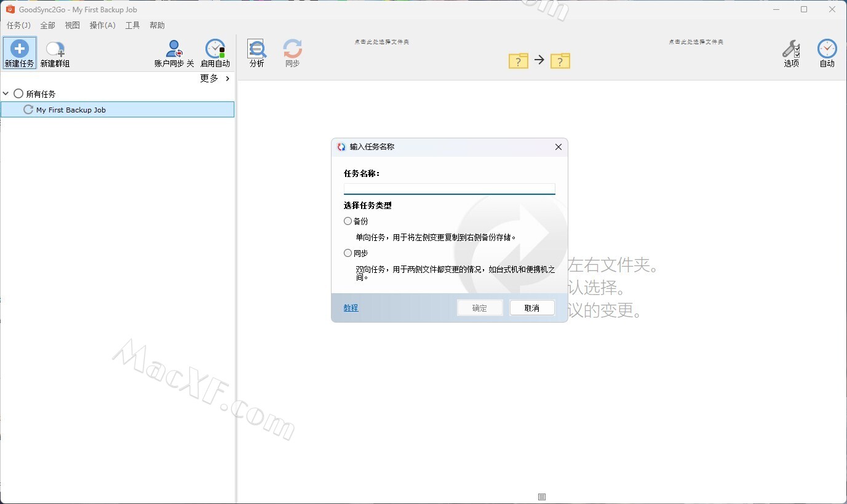Viewport: 847px width, 504px height.
Task: Open 自动 (Auto) clock icon
Action: (x=827, y=49)
